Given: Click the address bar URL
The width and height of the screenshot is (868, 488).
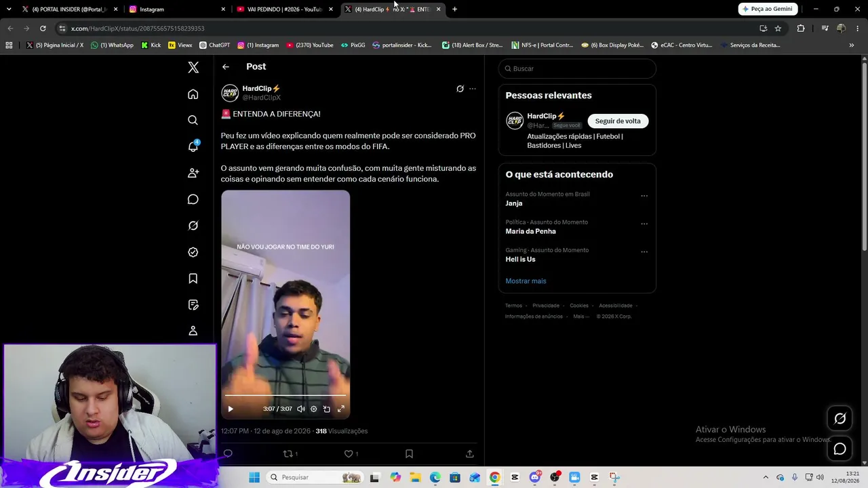Looking at the screenshot, I should coord(138,28).
